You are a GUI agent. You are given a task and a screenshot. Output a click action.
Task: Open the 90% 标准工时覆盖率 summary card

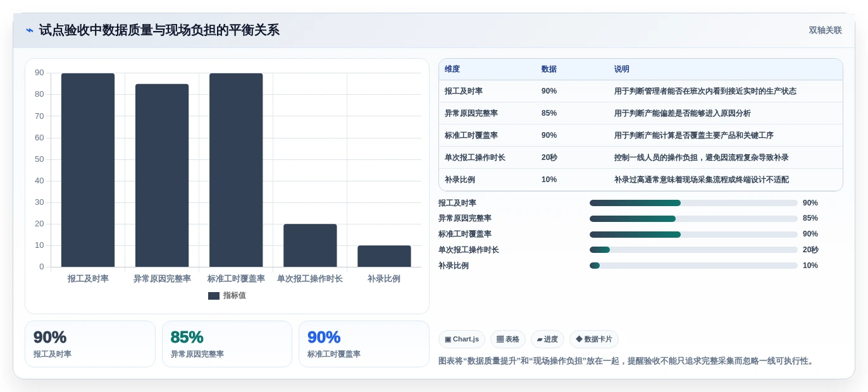click(x=364, y=344)
